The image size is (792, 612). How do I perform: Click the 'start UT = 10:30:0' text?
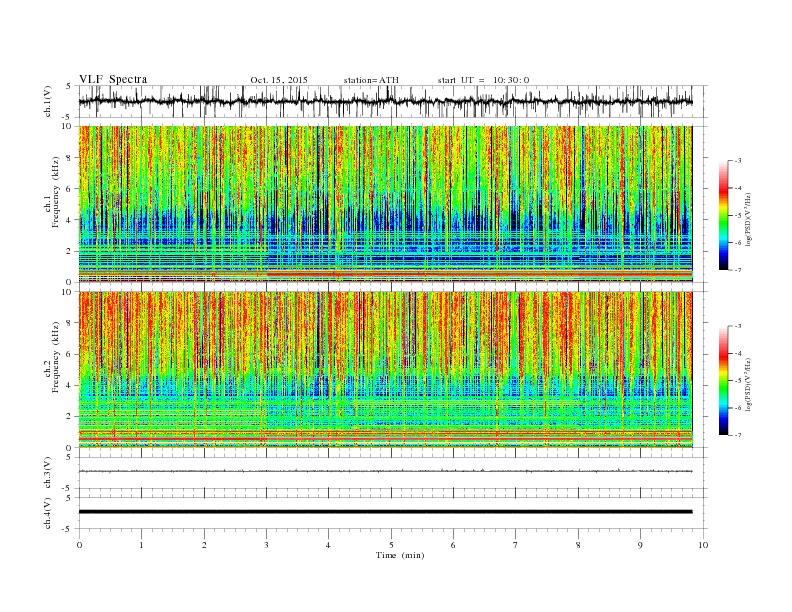pos(483,80)
